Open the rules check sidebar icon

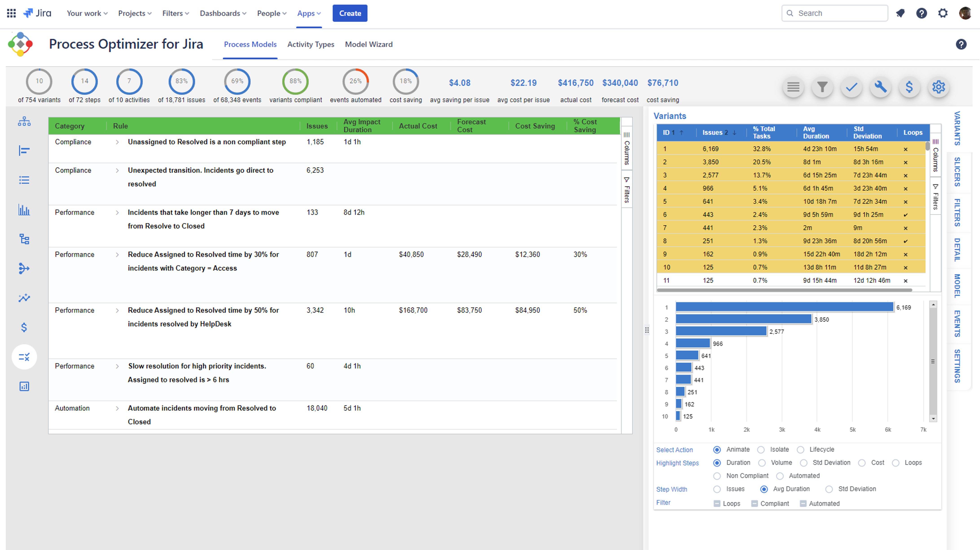(24, 357)
